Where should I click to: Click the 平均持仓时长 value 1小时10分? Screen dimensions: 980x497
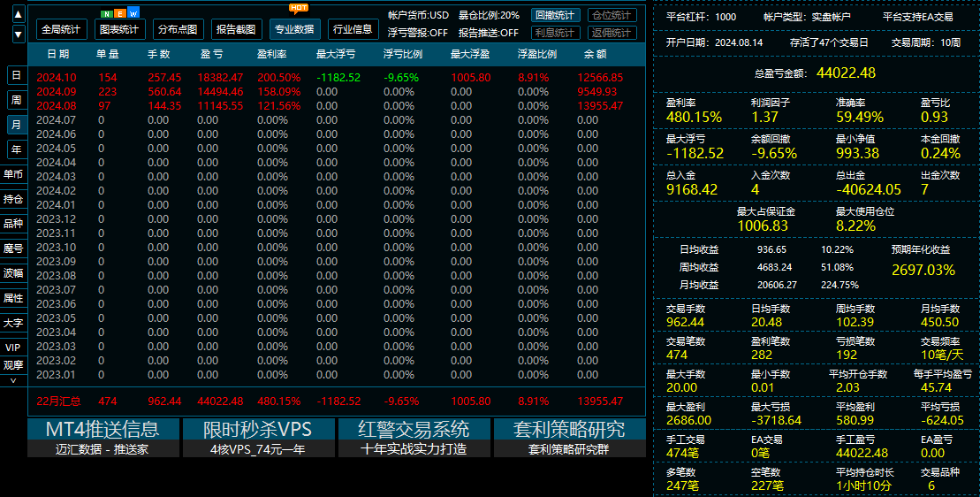864,486
